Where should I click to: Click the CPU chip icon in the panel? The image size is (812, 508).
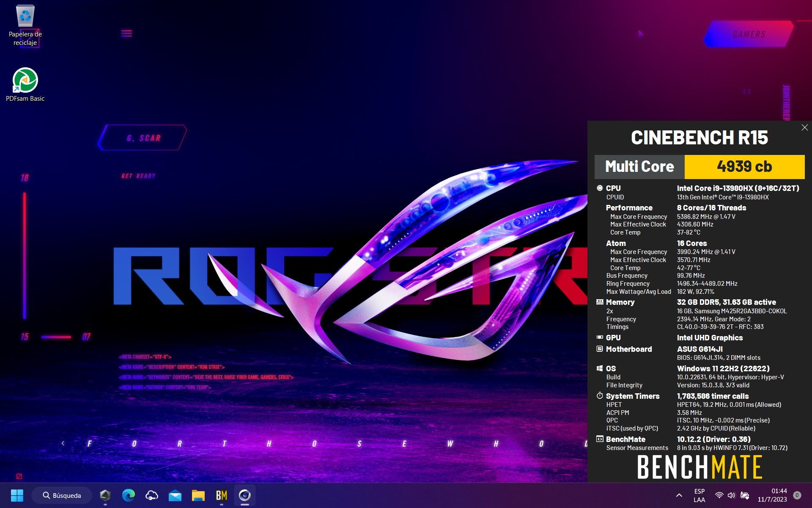click(600, 188)
